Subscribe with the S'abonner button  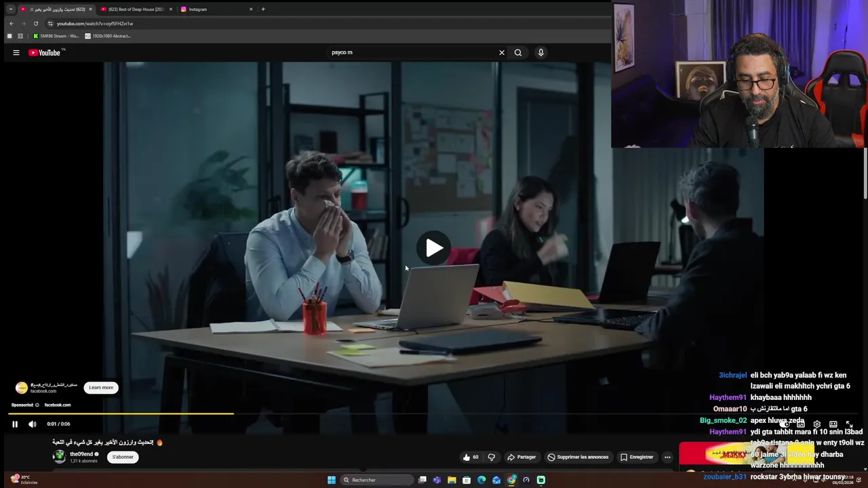tap(123, 457)
